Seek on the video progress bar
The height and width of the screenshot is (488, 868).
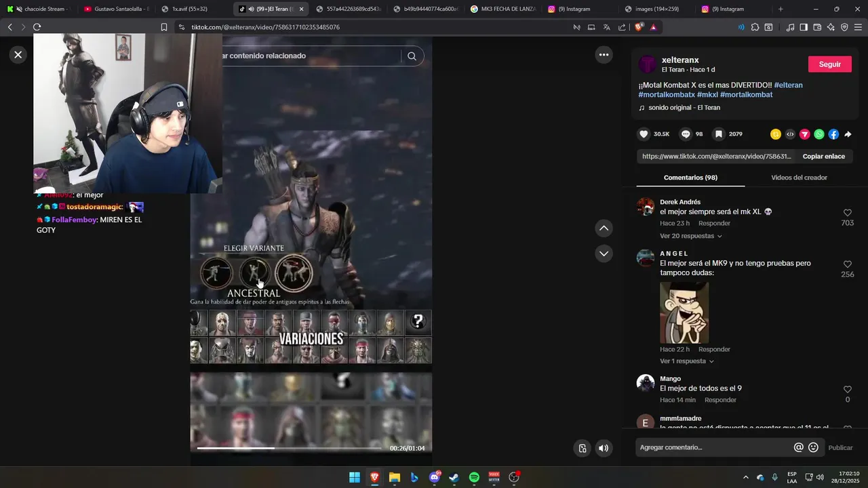click(x=289, y=448)
